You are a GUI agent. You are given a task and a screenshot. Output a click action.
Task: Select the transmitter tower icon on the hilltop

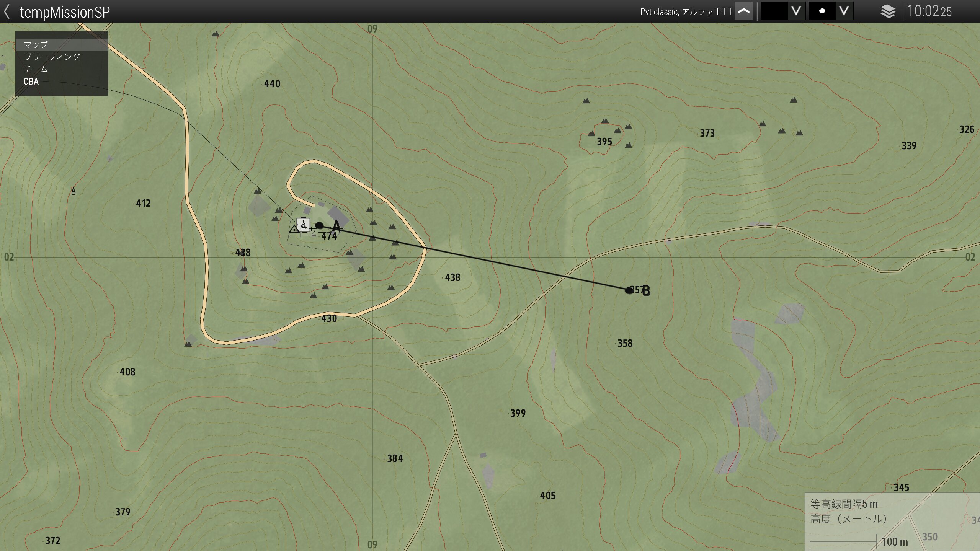(x=303, y=225)
